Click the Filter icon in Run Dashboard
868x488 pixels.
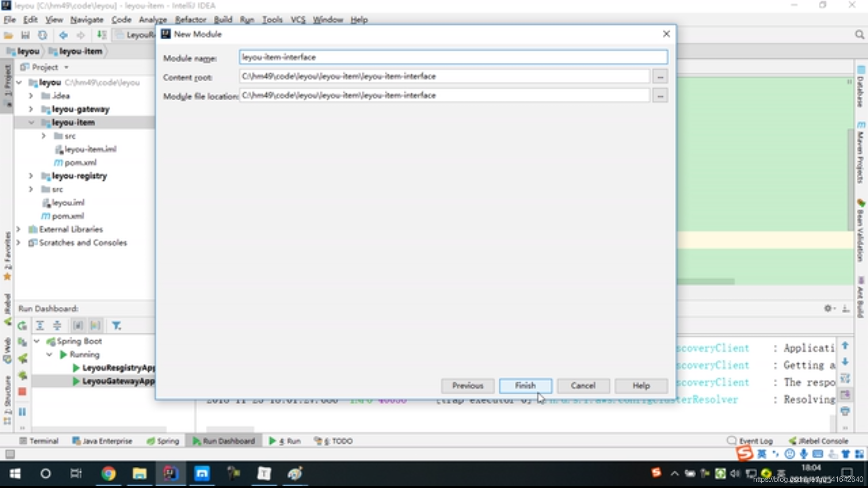tap(116, 325)
